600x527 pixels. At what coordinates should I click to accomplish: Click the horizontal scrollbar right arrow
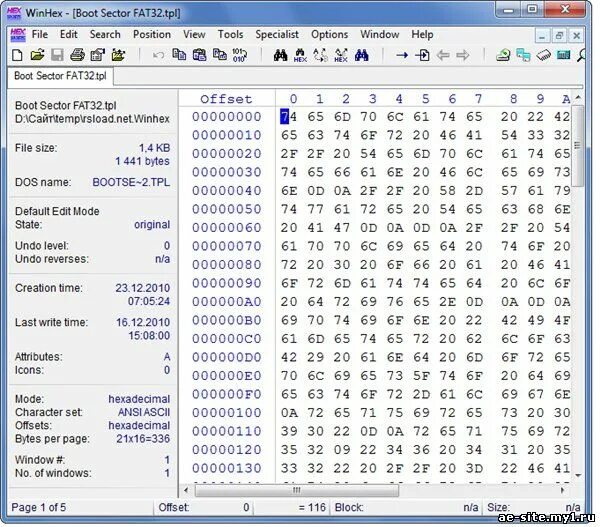coord(562,490)
